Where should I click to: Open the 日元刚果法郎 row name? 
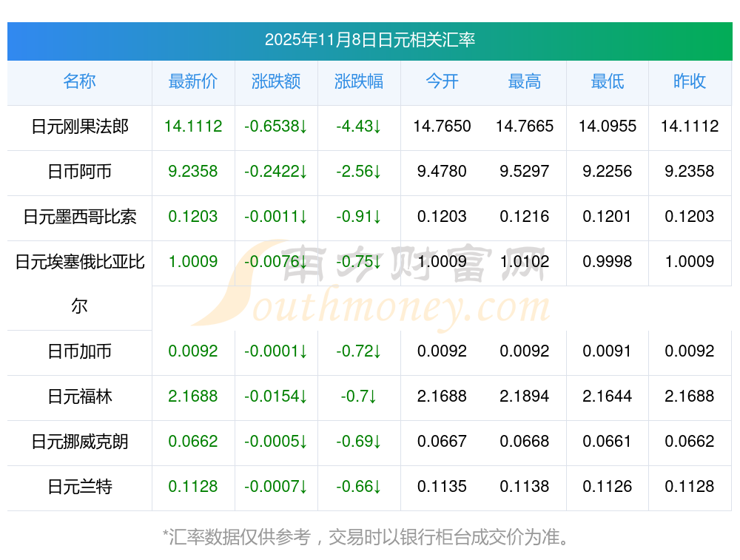pos(80,126)
